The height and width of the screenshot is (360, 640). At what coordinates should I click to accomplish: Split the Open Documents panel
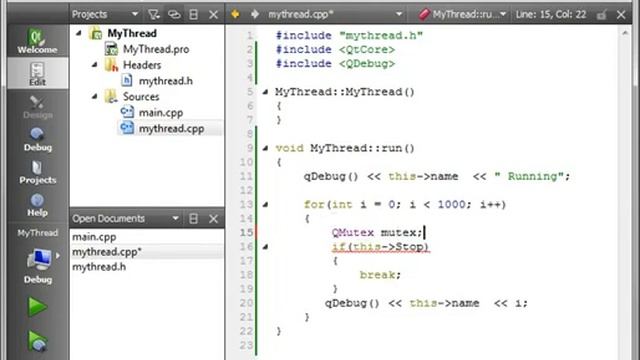click(x=193, y=219)
